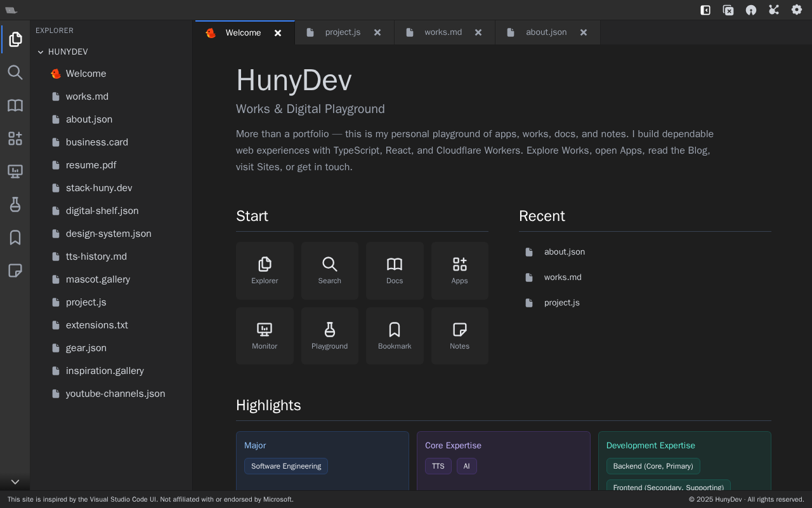
Task: Open the Apps icon in activity bar
Action: point(15,138)
